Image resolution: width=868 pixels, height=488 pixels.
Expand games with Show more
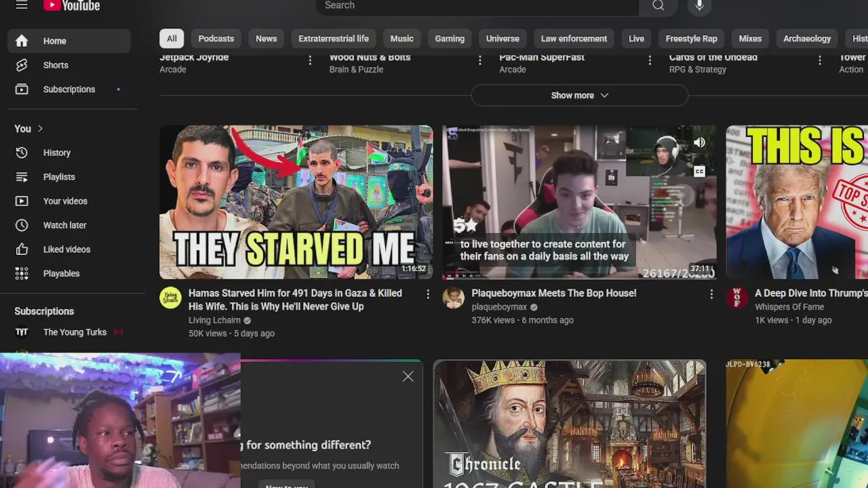click(x=580, y=96)
